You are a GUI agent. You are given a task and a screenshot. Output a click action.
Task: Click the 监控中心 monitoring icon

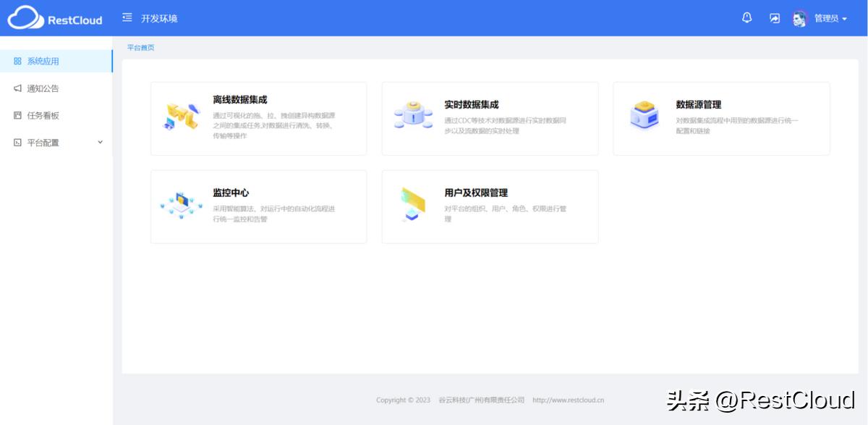(180, 205)
